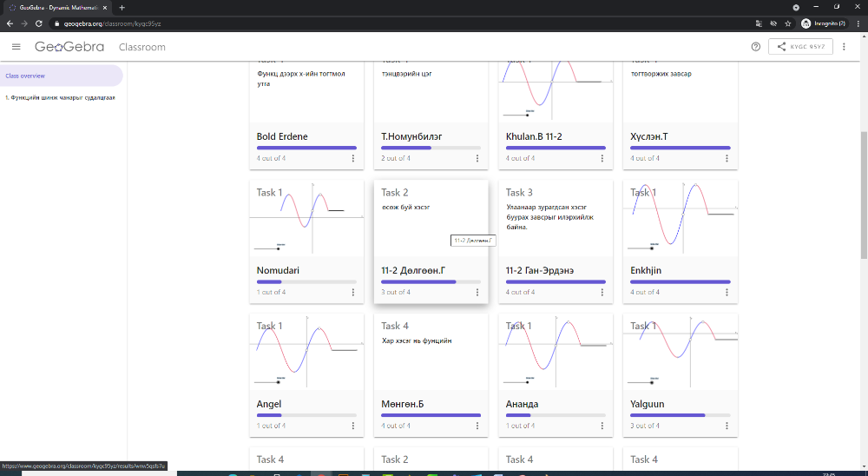Open the hamburger main menu
868x476 pixels.
point(16,47)
